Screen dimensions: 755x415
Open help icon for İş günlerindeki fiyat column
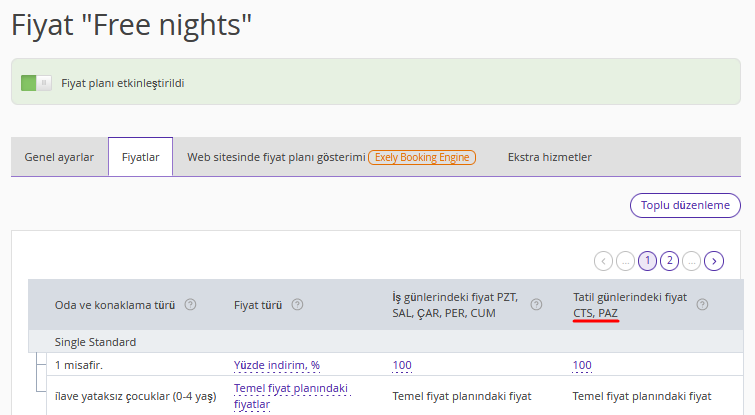pos(536,305)
